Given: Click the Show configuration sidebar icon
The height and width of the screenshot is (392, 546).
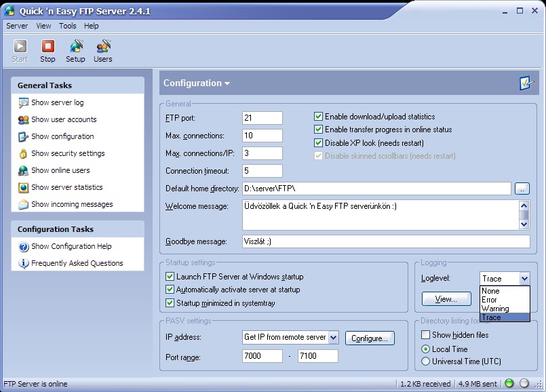Looking at the screenshot, I should click(23, 136).
